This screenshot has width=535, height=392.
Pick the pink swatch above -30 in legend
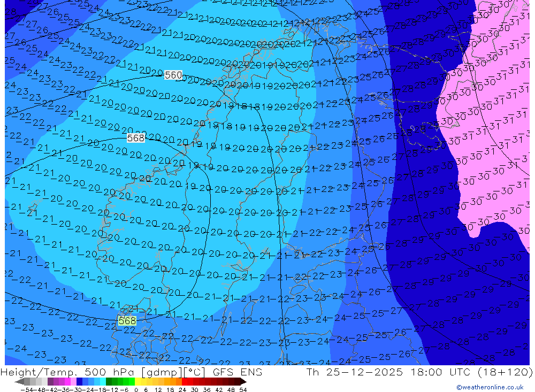pos(73,381)
